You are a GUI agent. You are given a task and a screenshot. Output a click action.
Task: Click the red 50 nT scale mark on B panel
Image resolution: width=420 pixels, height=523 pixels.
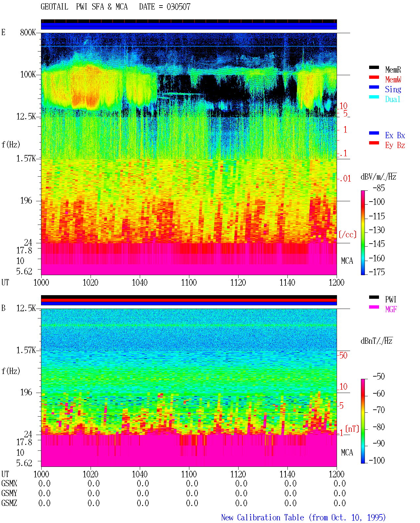tap(343, 355)
